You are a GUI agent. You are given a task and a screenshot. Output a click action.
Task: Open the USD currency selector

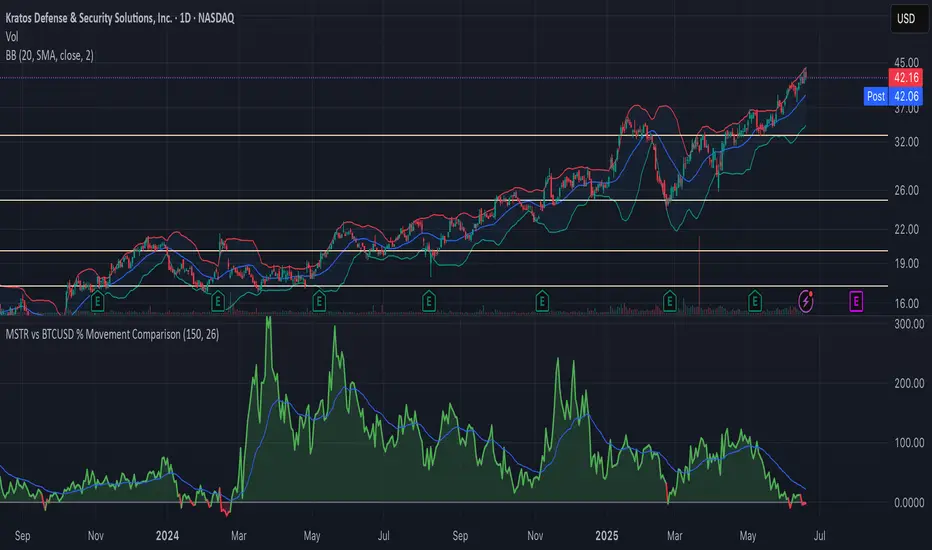click(x=902, y=21)
